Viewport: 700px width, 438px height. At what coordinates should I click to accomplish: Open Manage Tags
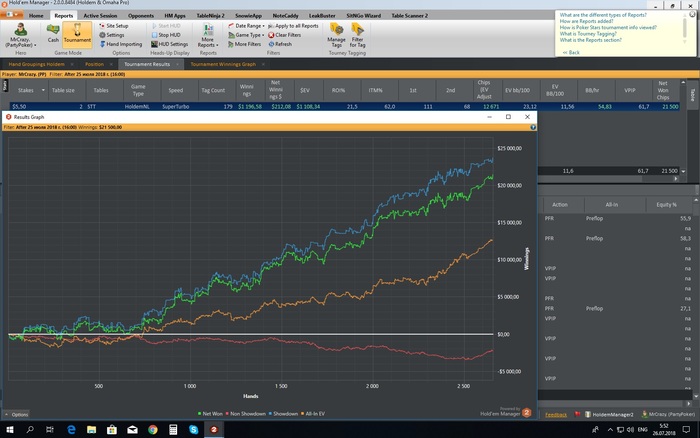click(337, 35)
